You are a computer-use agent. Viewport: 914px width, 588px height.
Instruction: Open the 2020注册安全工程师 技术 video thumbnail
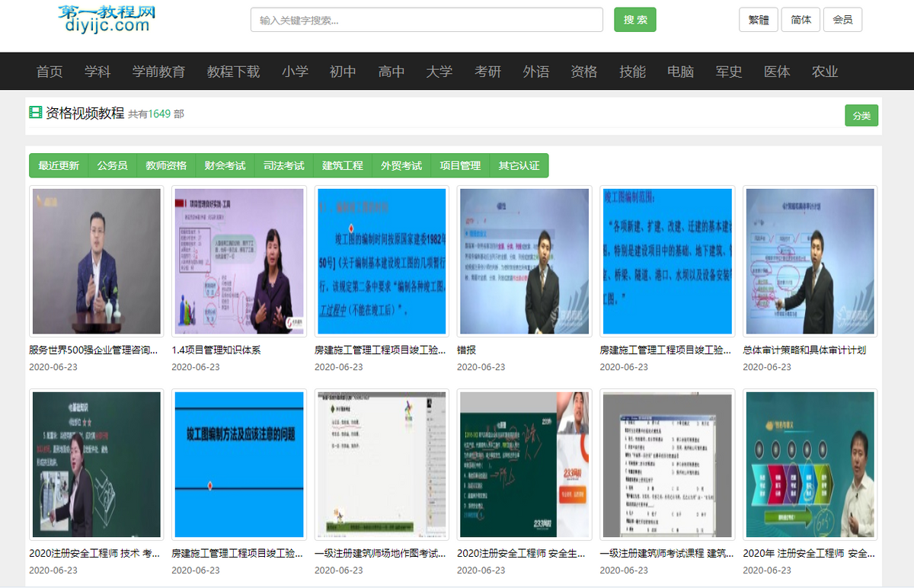(x=96, y=465)
